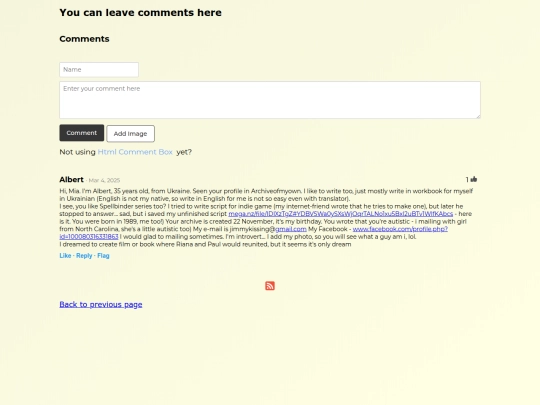Go back via Back to previous page

[x=101, y=304]
